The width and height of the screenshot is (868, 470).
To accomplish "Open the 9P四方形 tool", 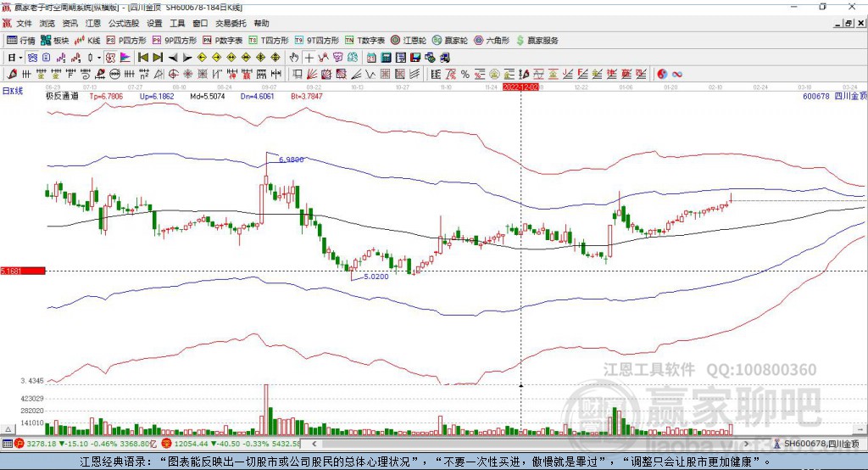I will pos(175,41).
